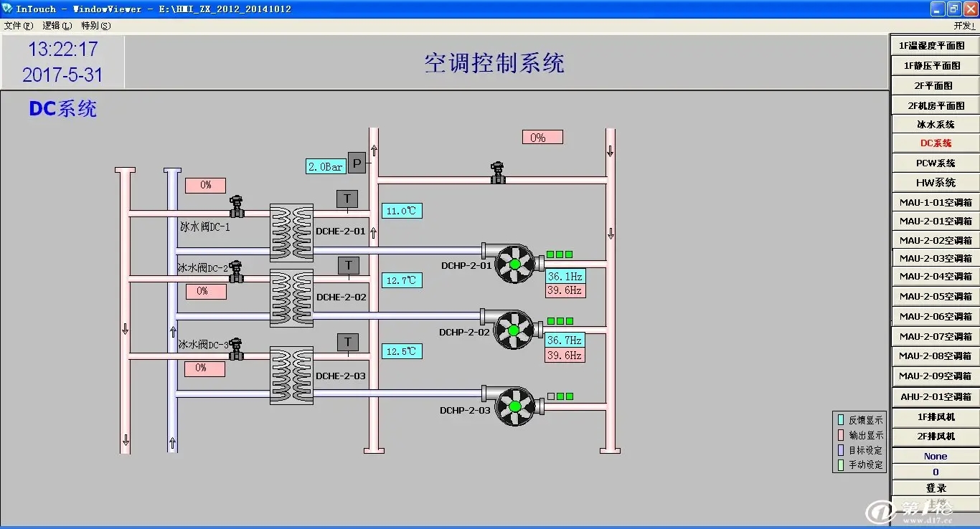The image size is (980, 529).
Task: Click the 反馈显示 cyan legend swatch
Action: click(x=841, y=420)
